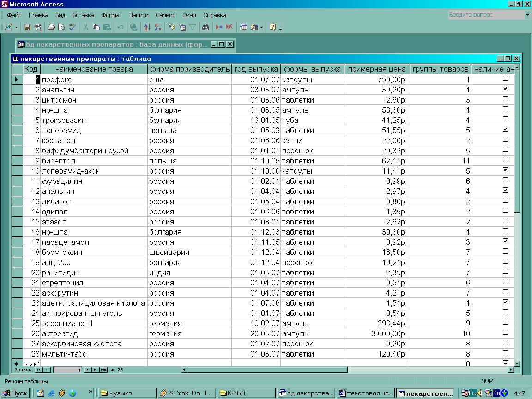Sort records ascending with the A-Z icon
Image resolution: width=532 pixels, height=399 pixels.
[x=147, y=27]
